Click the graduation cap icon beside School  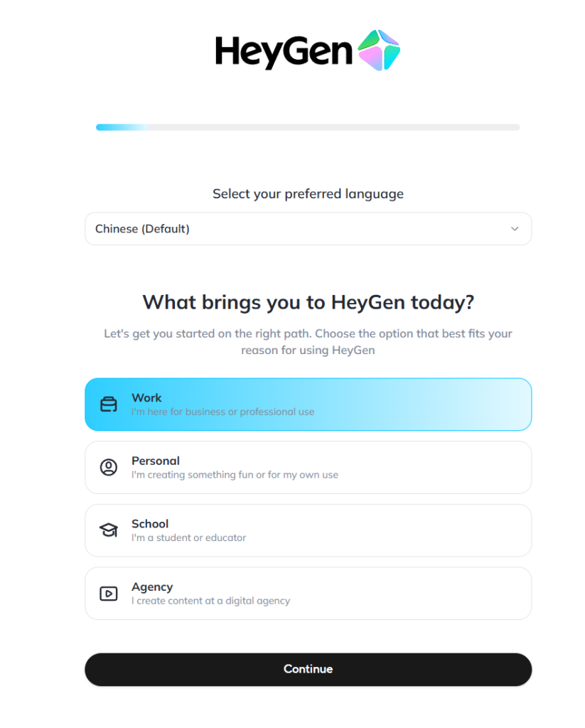[x=108, y=530]
